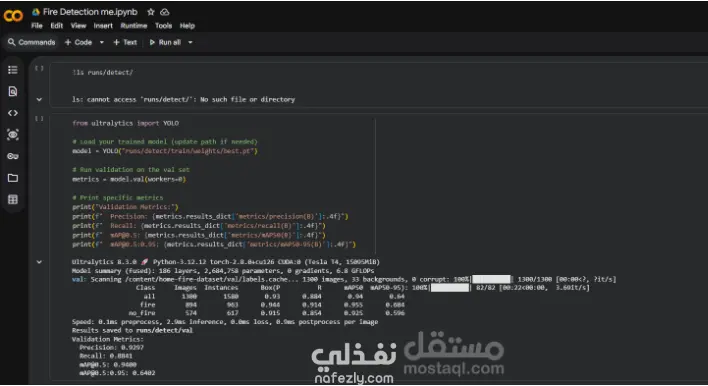The height and width of the screenshot is (386, 708).
Task: Click the 'no_fire' class row in results
Action: 266,313
